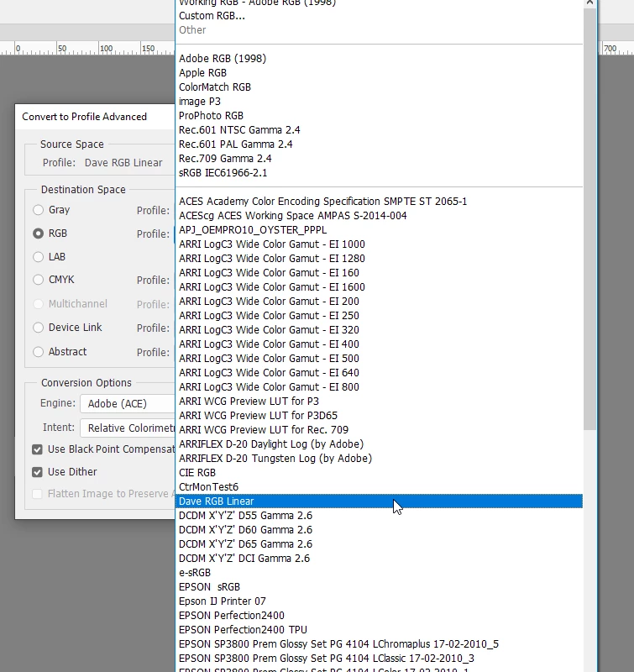Select the Abstract radio button
Viewport: 634px width, 672px height.
point(38,352)
